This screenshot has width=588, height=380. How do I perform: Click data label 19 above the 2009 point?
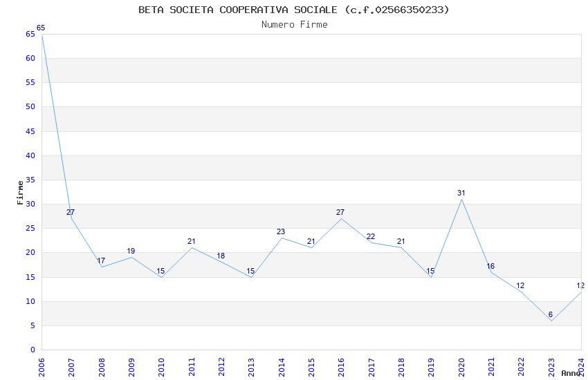pos(131,251)
